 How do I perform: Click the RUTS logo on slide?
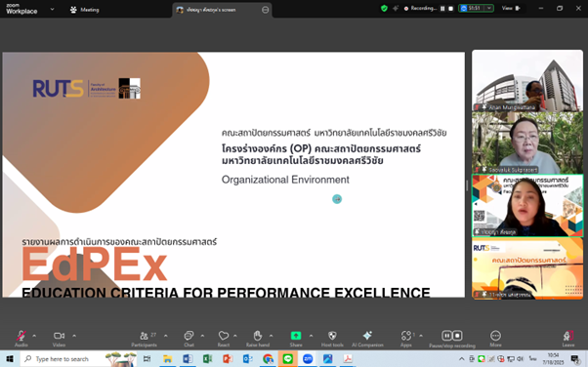pyautogui.click(x=59, y=89)
